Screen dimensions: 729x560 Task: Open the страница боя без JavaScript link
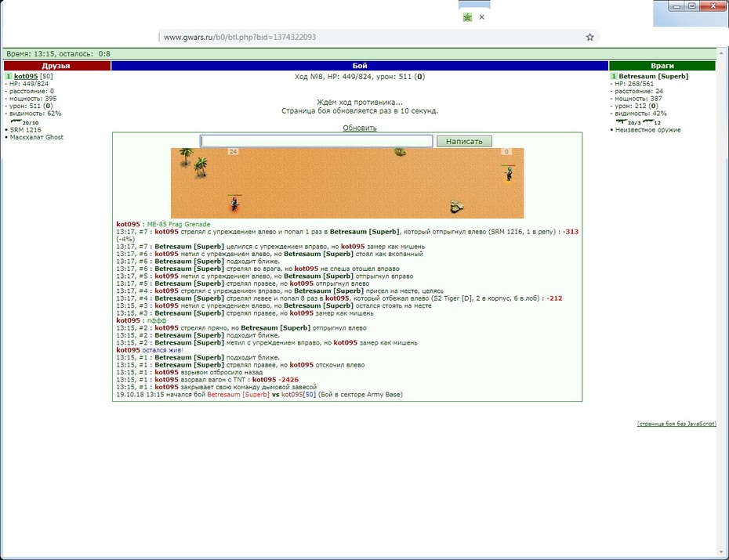click(676, 424)
